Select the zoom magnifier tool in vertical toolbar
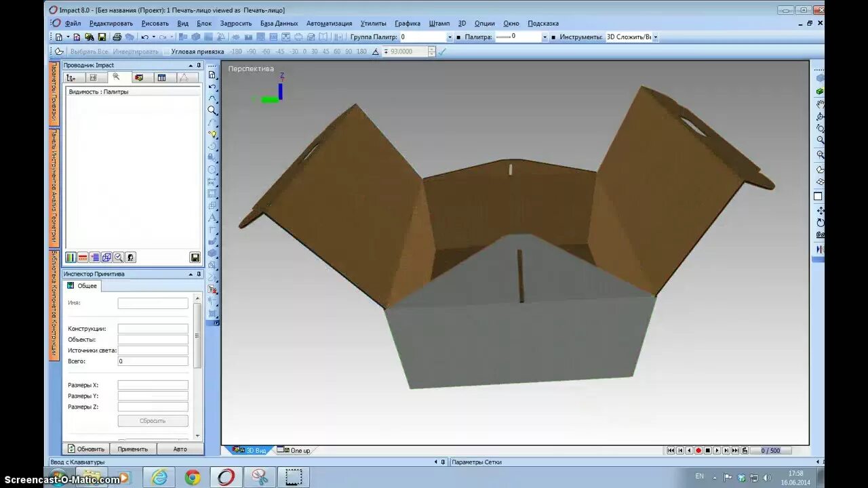This screenshot has width=868, height=488. click(212, 110)
